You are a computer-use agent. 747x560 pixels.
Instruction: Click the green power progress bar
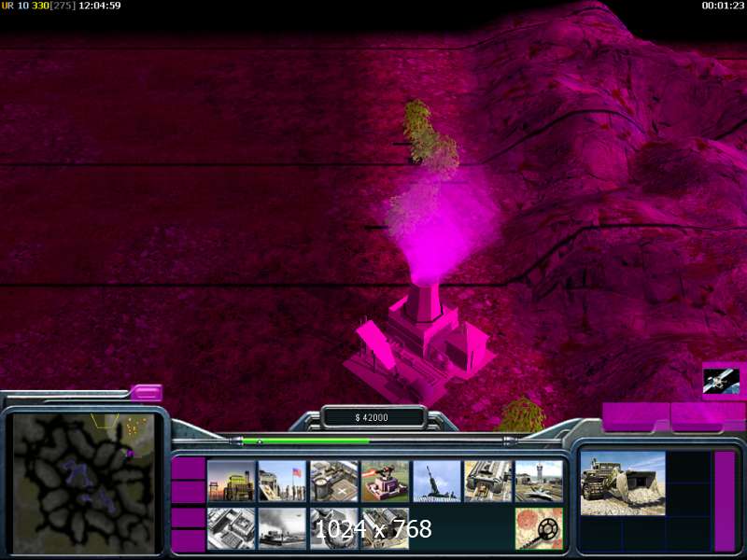tap(306, 441)
